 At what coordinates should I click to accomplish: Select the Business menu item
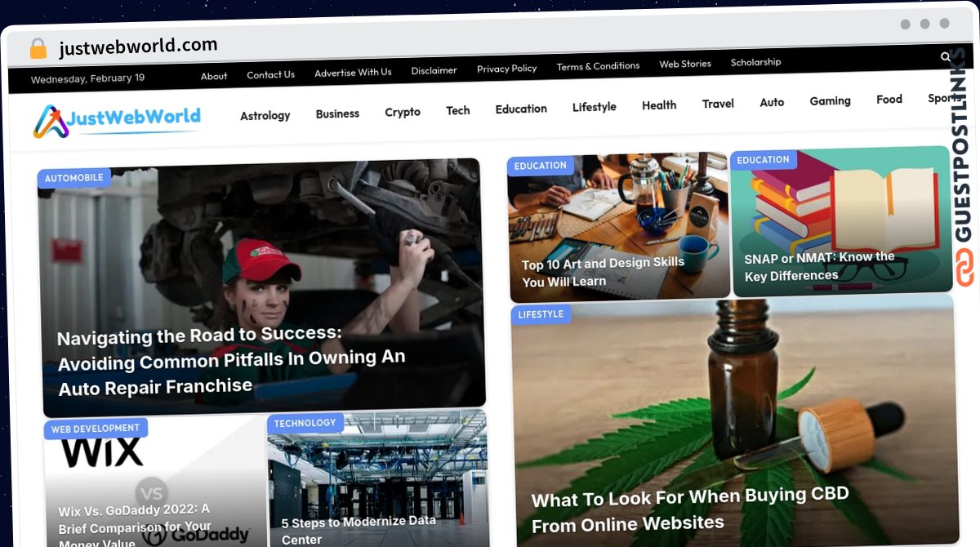(x=337, y=113)
